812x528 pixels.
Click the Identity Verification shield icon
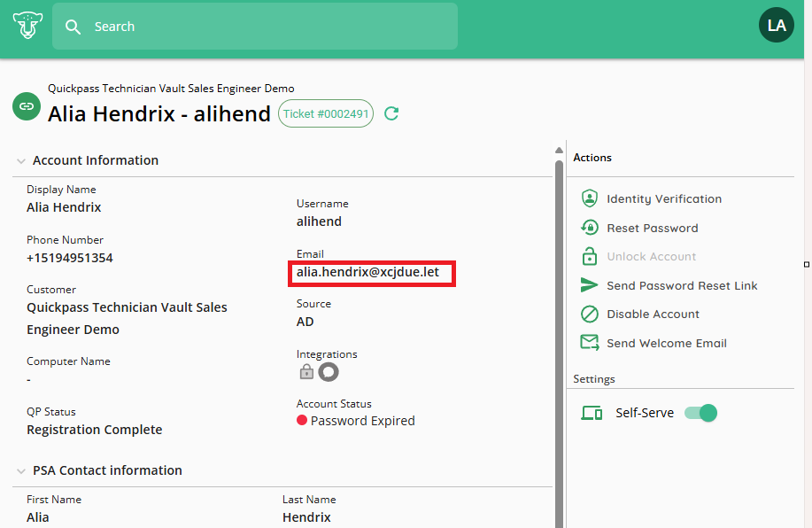pos(590,198)
